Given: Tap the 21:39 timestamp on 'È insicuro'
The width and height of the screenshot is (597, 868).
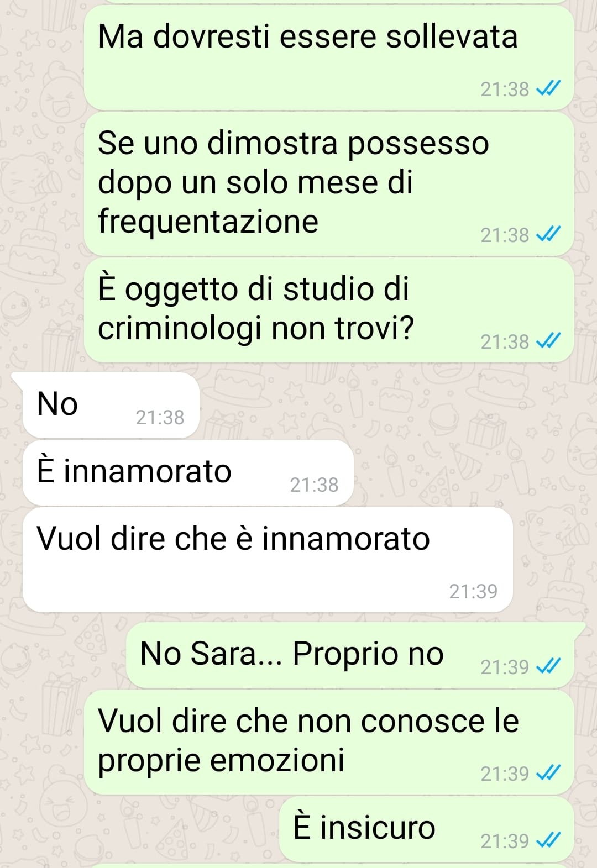Looking at the screenshot, I should (x=505, y=841).
